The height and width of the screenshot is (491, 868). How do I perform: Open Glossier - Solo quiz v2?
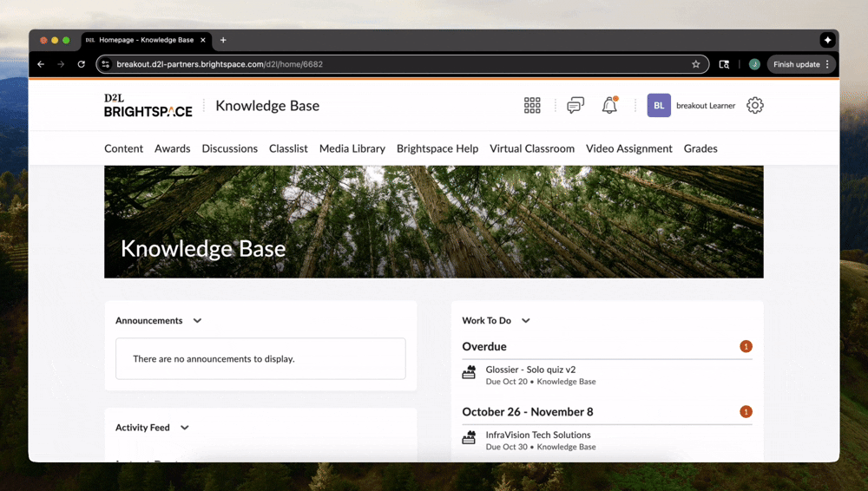(x=530, y=370)
